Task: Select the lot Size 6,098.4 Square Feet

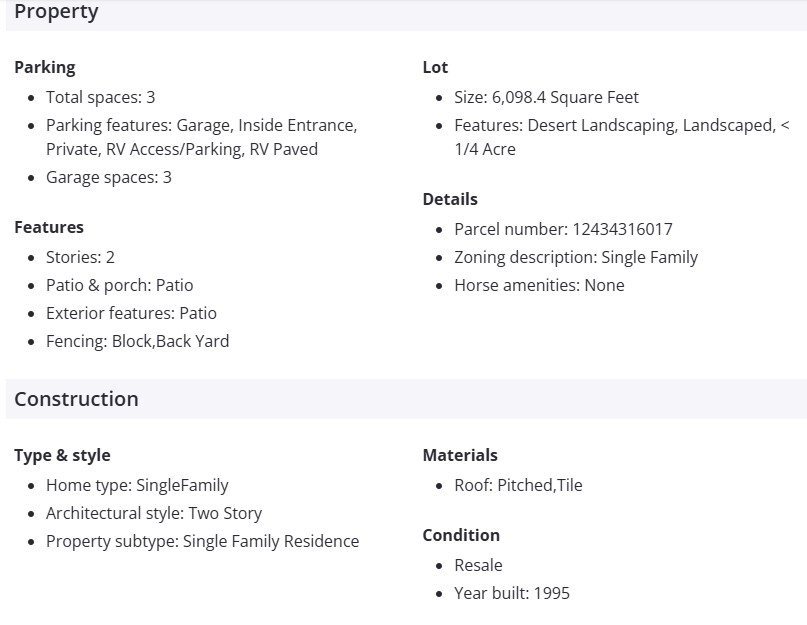Action: 546,97
